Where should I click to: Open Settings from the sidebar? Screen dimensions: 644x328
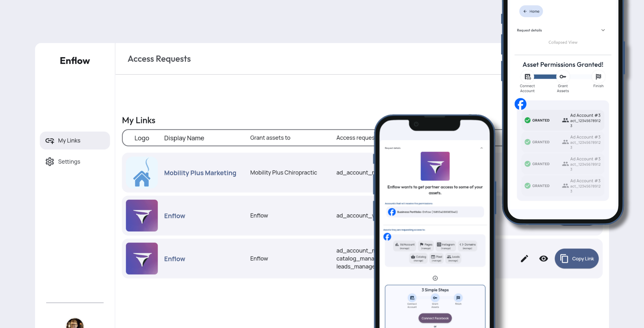69,161
